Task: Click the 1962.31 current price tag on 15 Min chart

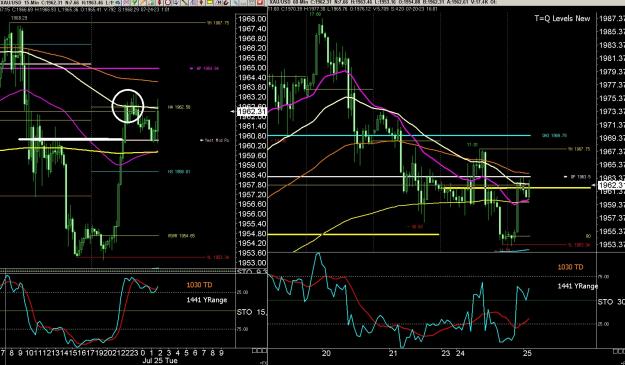Action: (252, 112)
